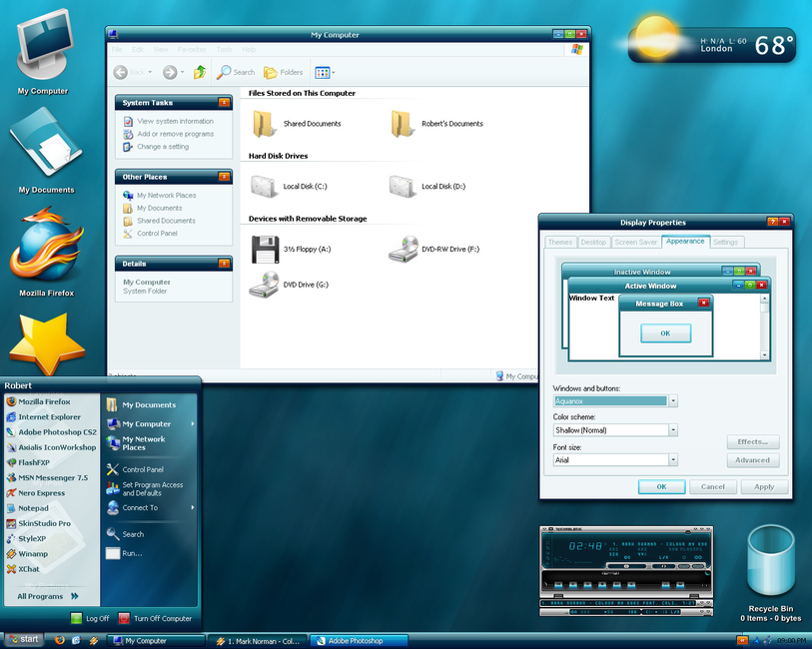Collapse the System Tasks panel
The width and height of the screenshot is (812, 649).
pyautogui.click(x=224, y=103)
